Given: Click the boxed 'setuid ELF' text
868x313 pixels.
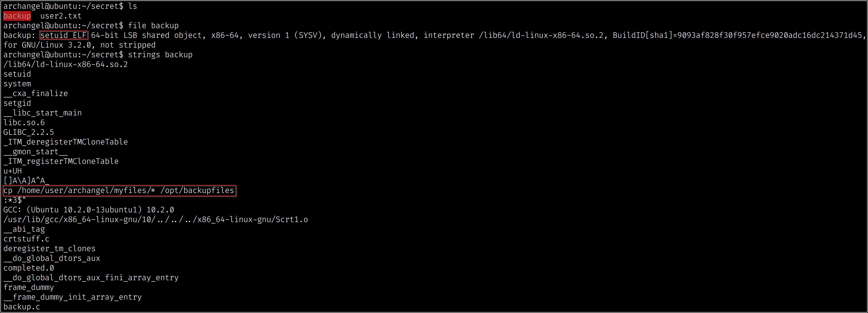Looking at the screenshot, I should tap(64, 35).
